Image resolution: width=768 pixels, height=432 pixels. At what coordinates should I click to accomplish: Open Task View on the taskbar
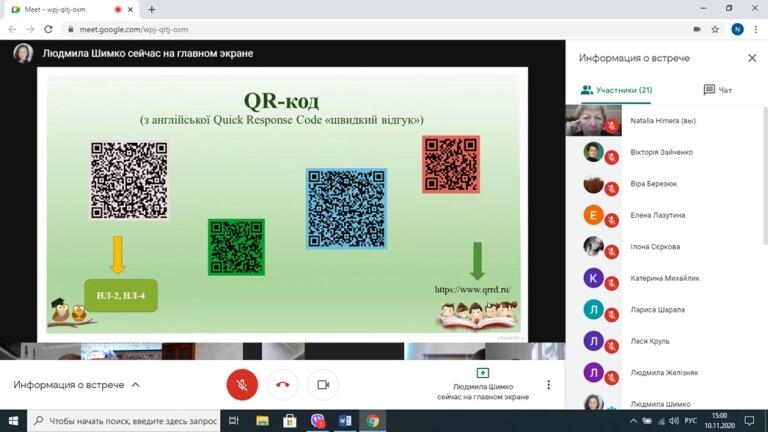click(234, 421)
